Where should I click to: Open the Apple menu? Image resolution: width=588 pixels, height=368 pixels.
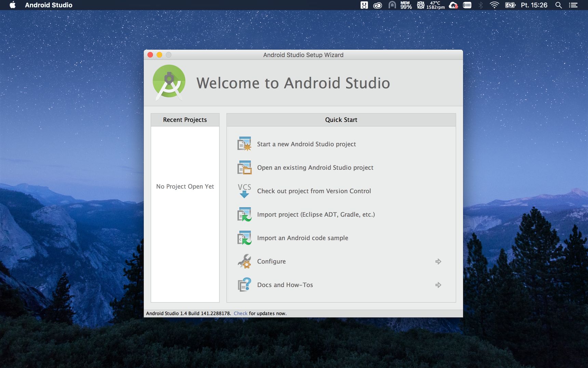(12, 5)
